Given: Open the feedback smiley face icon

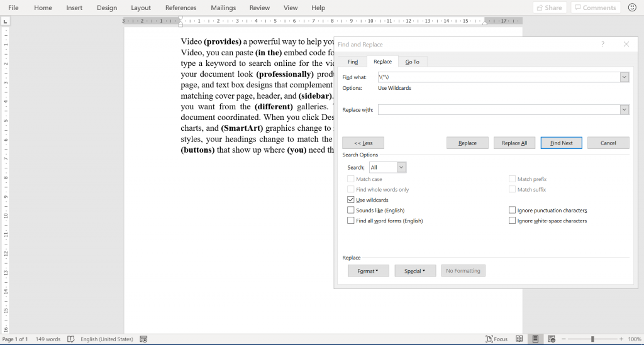Looking at the screenshot, I should point(632,8).
